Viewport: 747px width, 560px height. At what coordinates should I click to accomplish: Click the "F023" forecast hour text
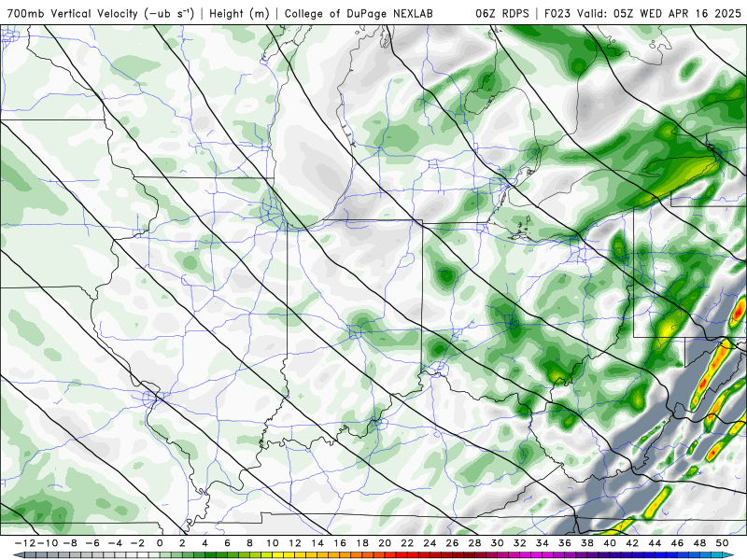point(558,13)
